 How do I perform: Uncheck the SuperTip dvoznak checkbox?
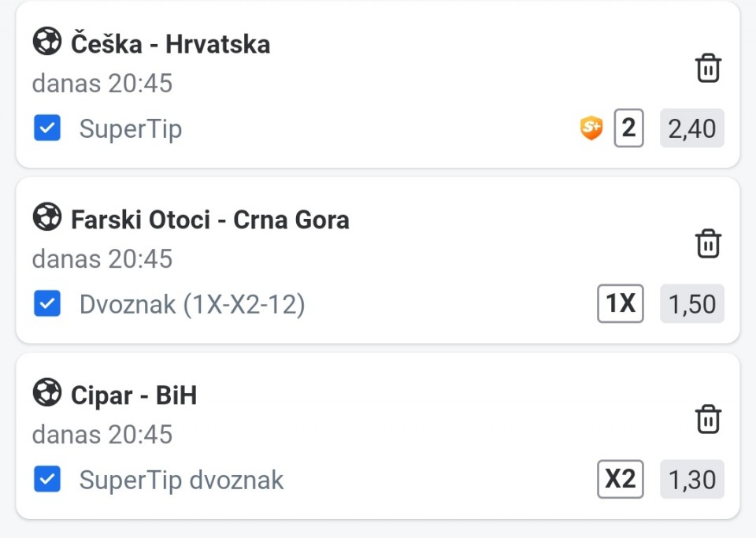point(47,479)
